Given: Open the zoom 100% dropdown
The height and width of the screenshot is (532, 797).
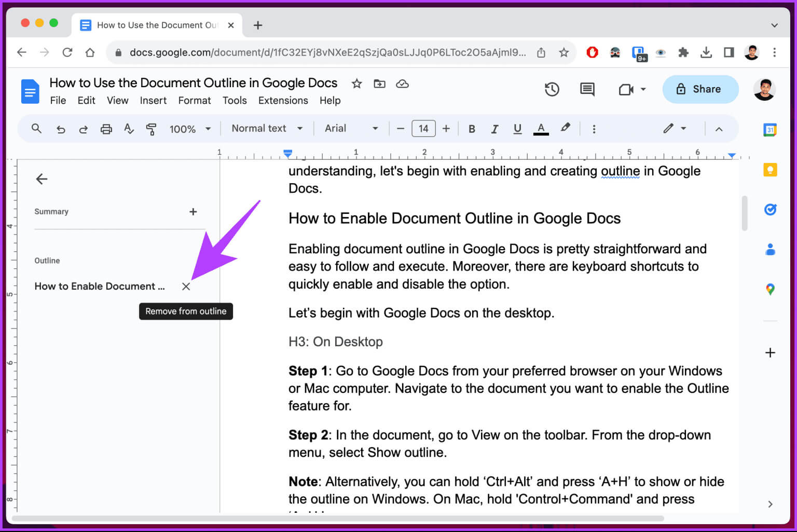Looking at the screenshot, I should tap(190, 129).
